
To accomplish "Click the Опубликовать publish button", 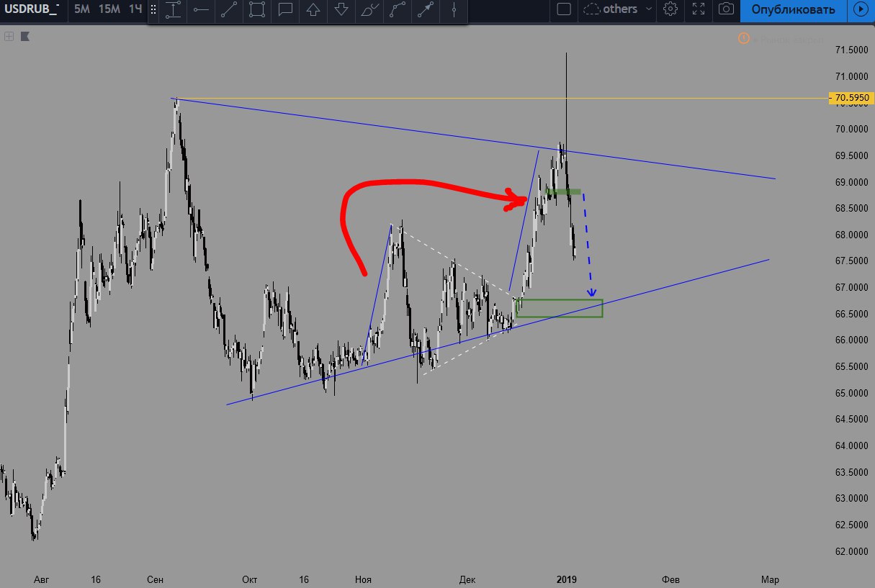I will tap(793, 9).
